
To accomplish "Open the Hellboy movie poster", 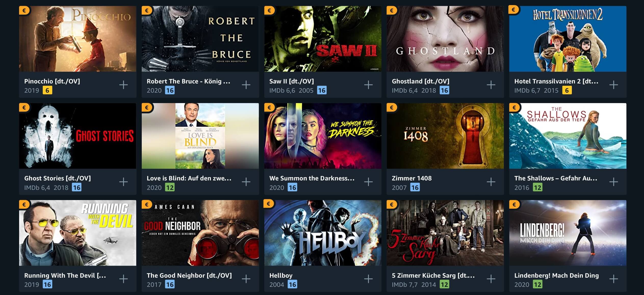I will pyautogui.click(x=323, y=233).
